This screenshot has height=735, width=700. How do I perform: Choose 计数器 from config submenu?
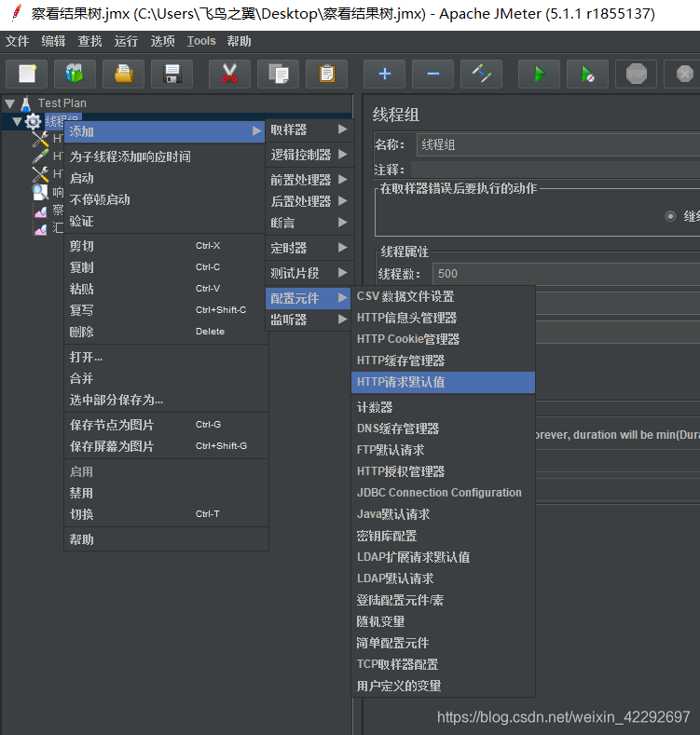443,407
